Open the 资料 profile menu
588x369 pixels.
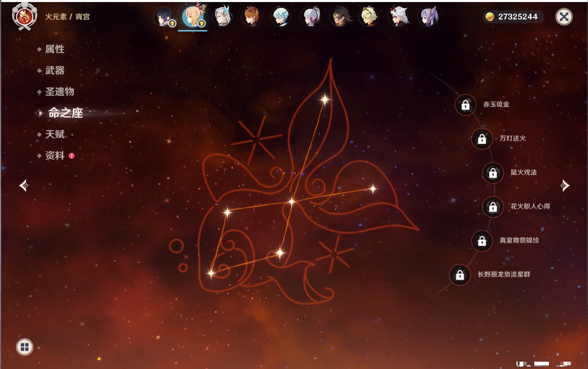(55, 155)
